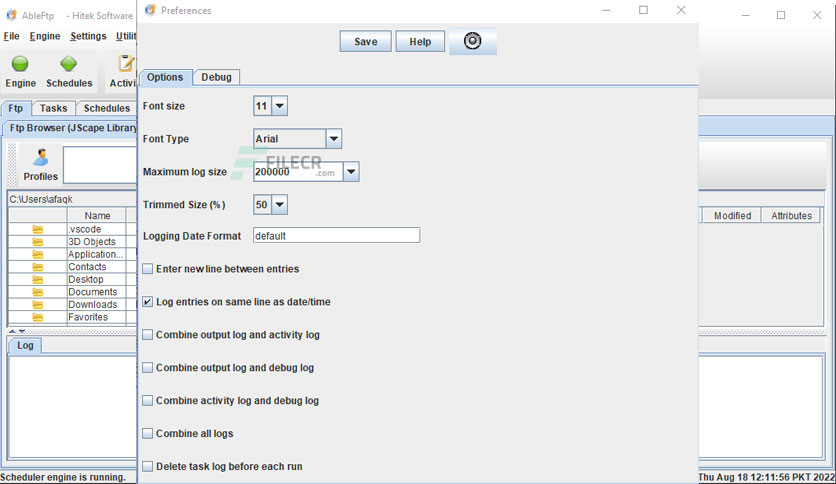This screenshot has width=836, height=484.
Task: Open the Settings menu in AbleFtp
Action: click(x=89, y=36)
